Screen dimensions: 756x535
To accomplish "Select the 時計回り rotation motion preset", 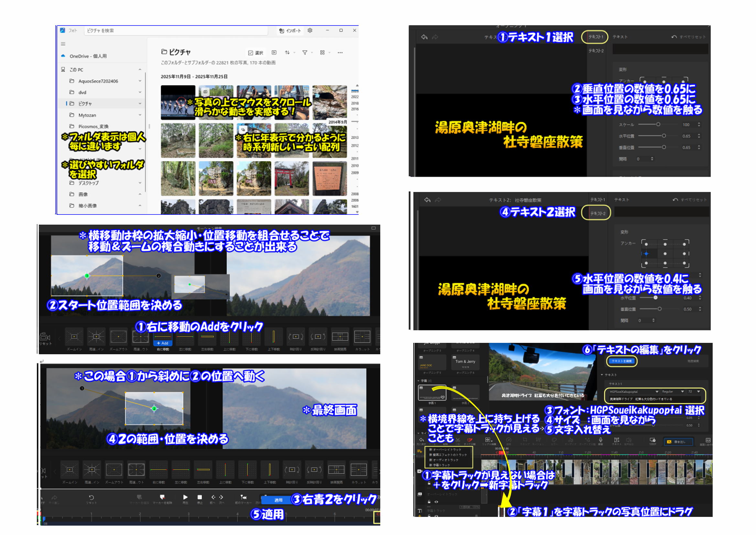I will click(295, 337).
